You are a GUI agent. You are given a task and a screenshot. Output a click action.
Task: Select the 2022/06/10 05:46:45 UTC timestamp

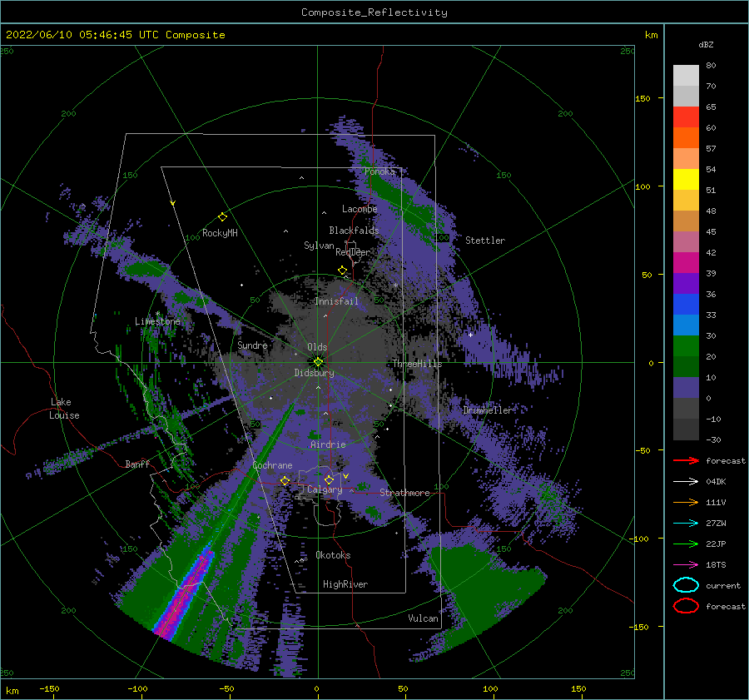coord(82,35)
